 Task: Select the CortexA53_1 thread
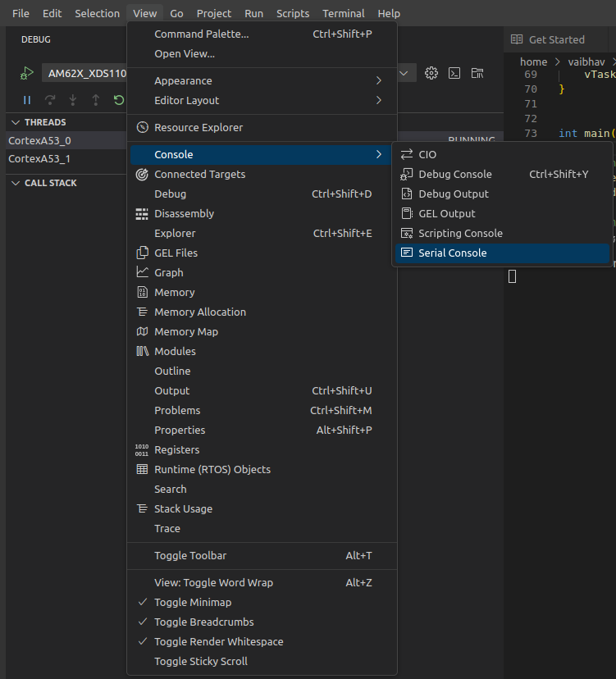[39, 159]
